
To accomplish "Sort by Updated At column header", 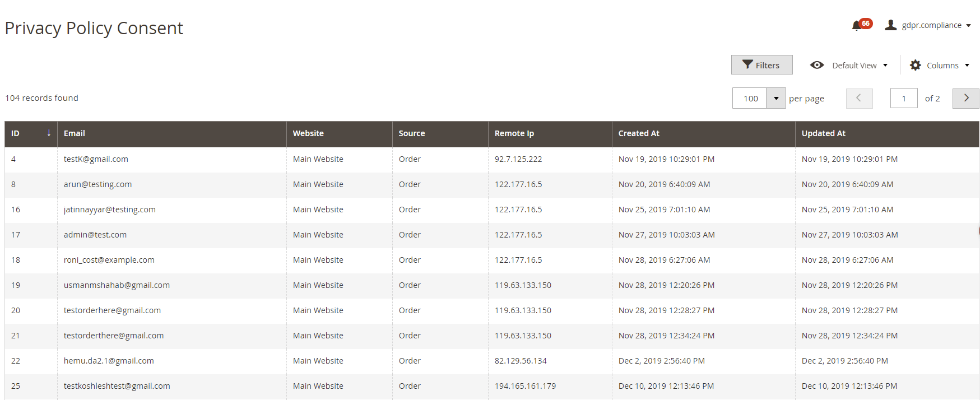I will (823, 133).
